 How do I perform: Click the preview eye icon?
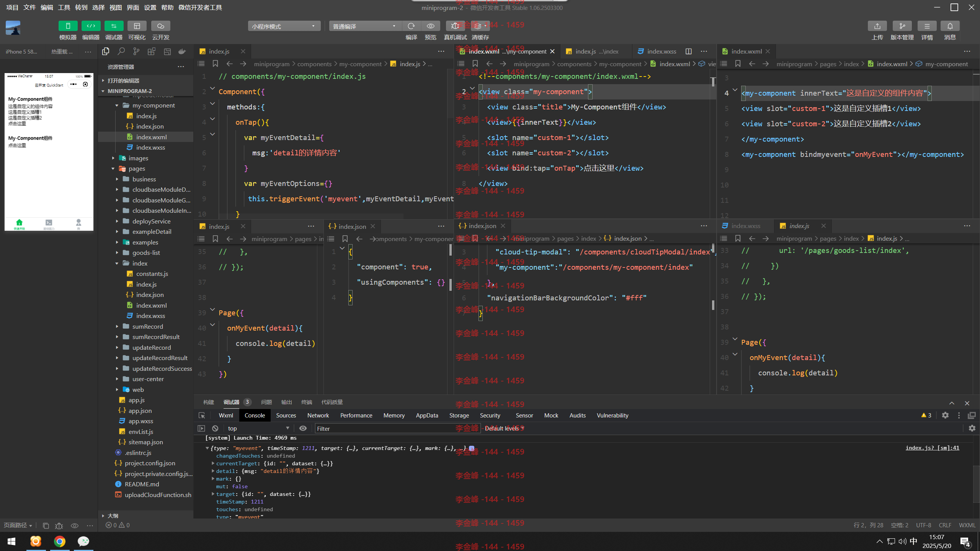click(431, 26)
